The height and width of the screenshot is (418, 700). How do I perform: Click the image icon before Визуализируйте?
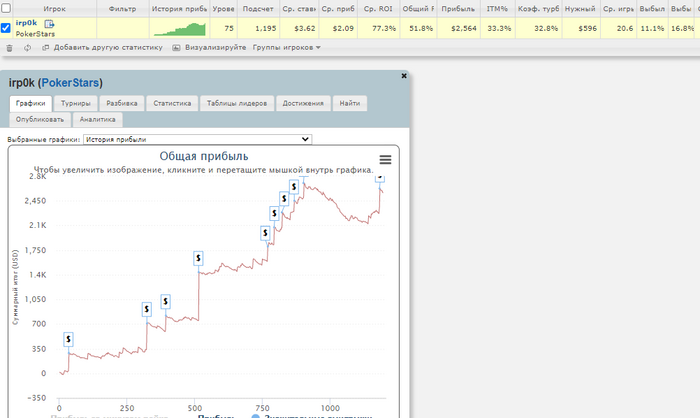pos(176,47)
